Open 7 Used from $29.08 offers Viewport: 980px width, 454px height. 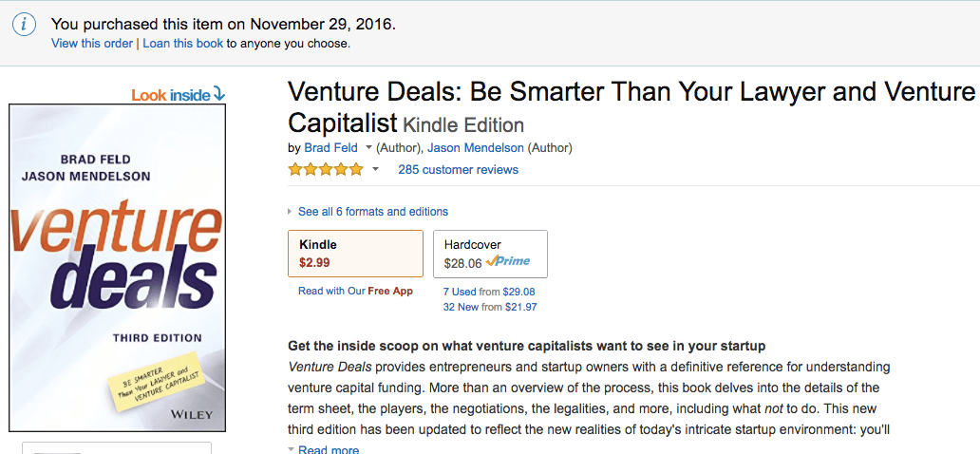click(489, 292)
